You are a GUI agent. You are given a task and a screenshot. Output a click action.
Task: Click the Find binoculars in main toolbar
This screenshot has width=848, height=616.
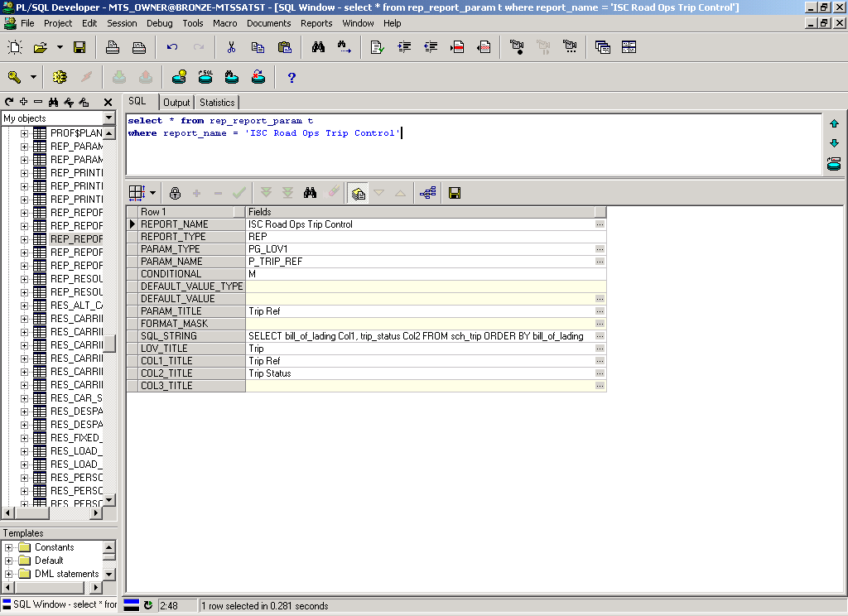[318, 47]
